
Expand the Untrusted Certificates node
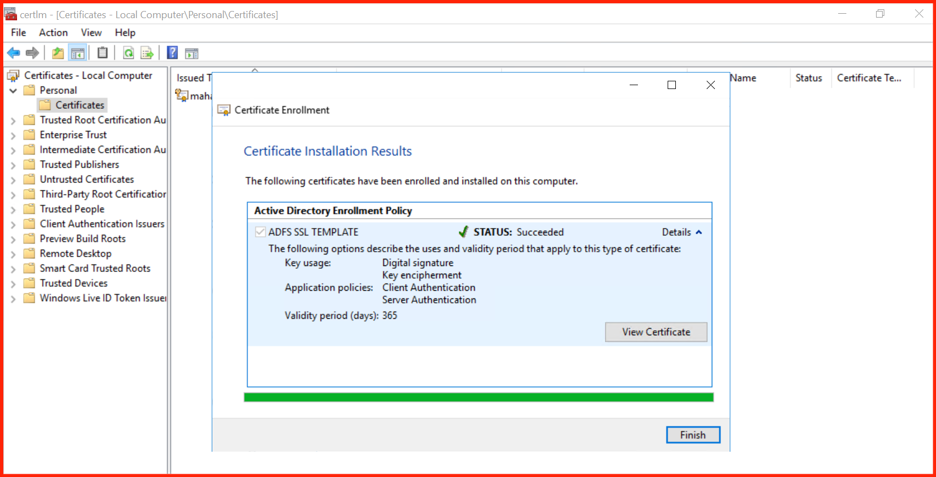tap(13, 180)
